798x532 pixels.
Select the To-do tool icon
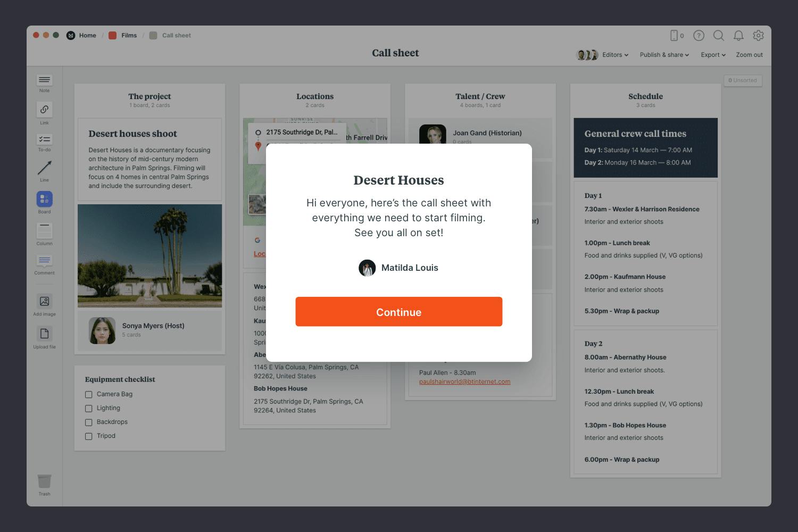[44, 139]
